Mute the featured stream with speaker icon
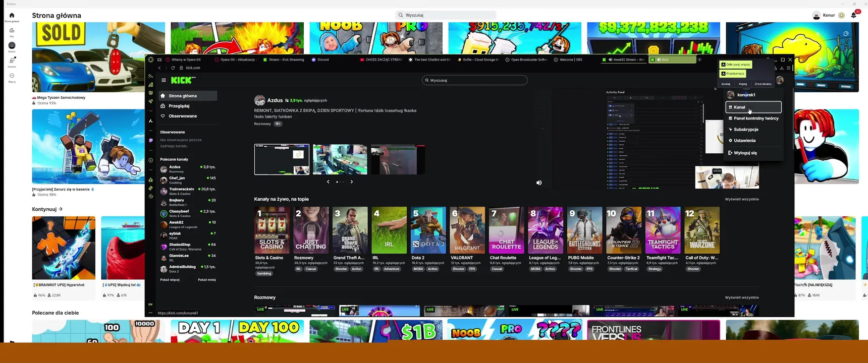The height and width of the screenshot is (363, 868). pos(539,183)
